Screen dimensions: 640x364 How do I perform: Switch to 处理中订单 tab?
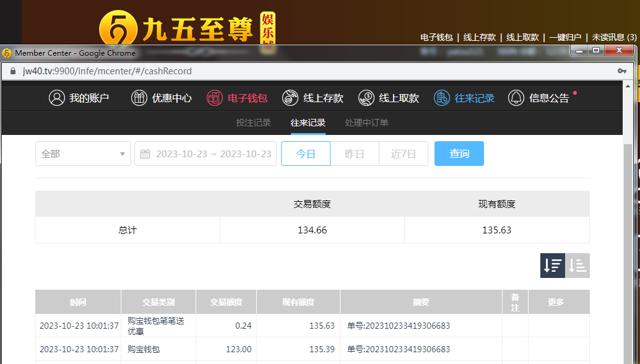click(366, 123)
